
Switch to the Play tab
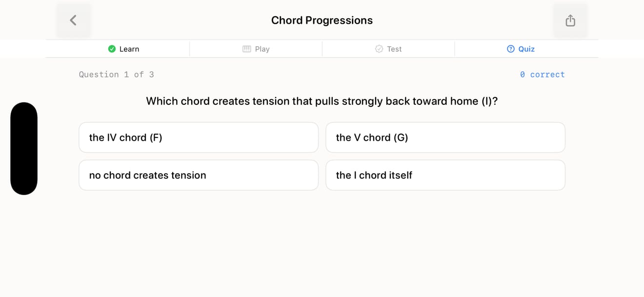pos(256,49)
